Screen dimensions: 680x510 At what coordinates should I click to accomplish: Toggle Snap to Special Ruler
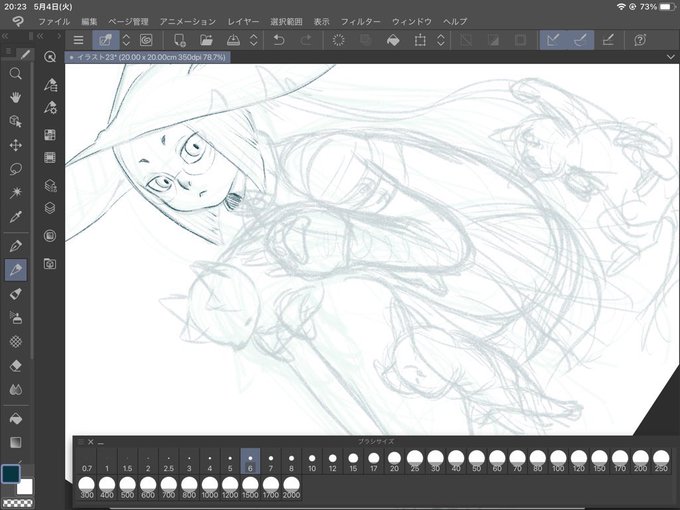tap(580, 40)
